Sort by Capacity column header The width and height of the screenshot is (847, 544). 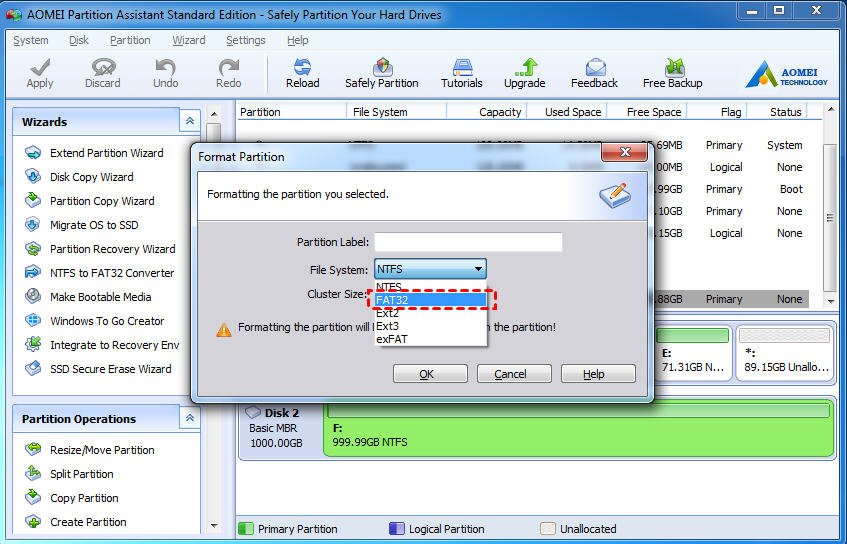[x=487, y=112]
